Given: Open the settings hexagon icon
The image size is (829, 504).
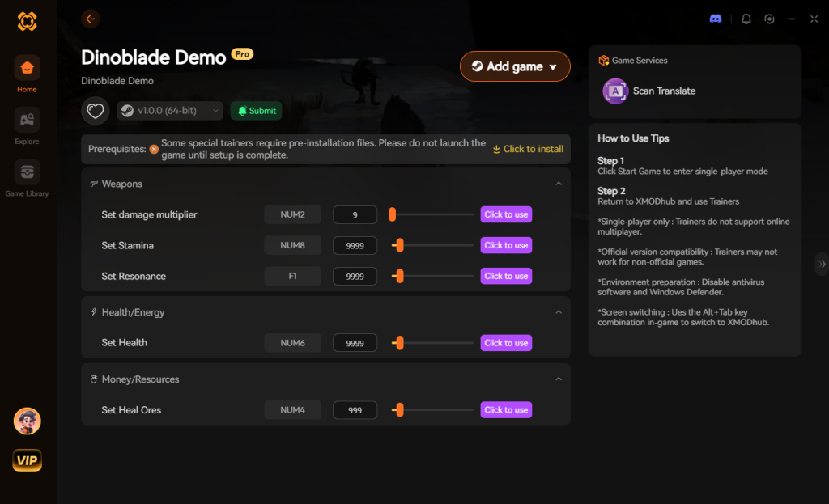Looking at the screenshot, I should point(769,19).
